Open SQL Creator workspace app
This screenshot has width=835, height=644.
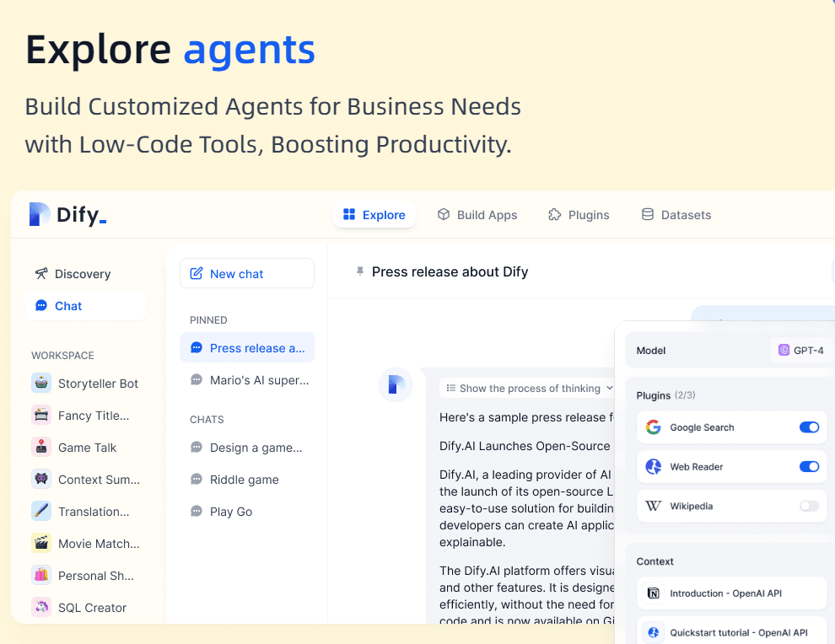79,607
